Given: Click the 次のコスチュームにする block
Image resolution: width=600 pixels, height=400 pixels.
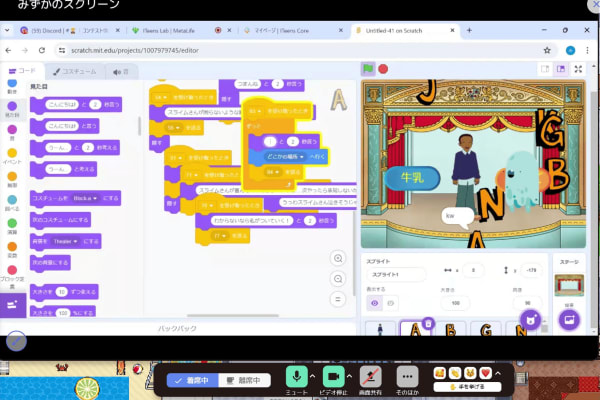Looking at the screenshot, I should [x=60, y=220].
